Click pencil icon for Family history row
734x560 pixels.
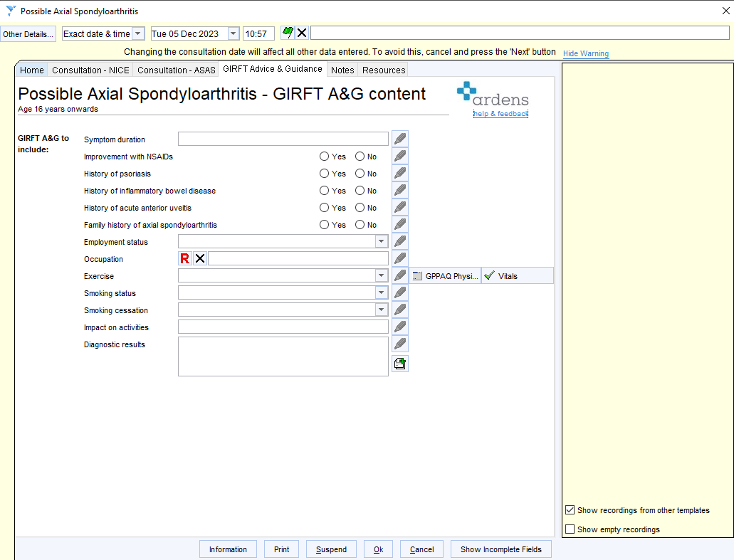point(400,224)
